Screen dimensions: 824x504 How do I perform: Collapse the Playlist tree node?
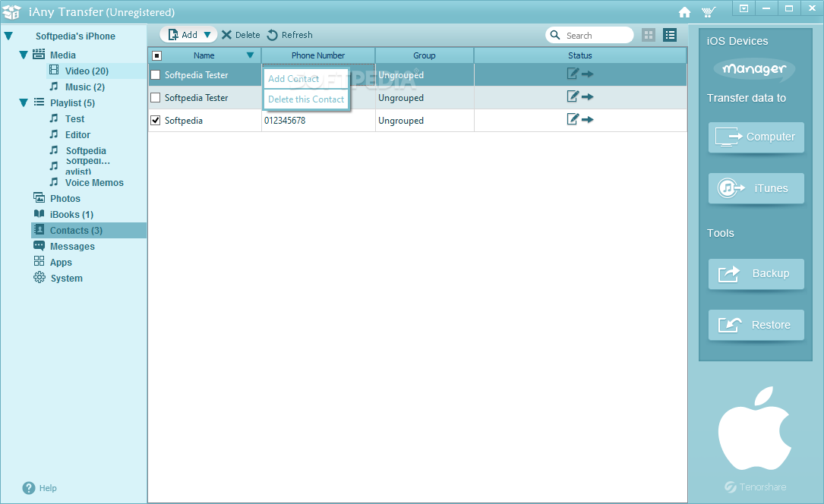(x=23, y=103)
